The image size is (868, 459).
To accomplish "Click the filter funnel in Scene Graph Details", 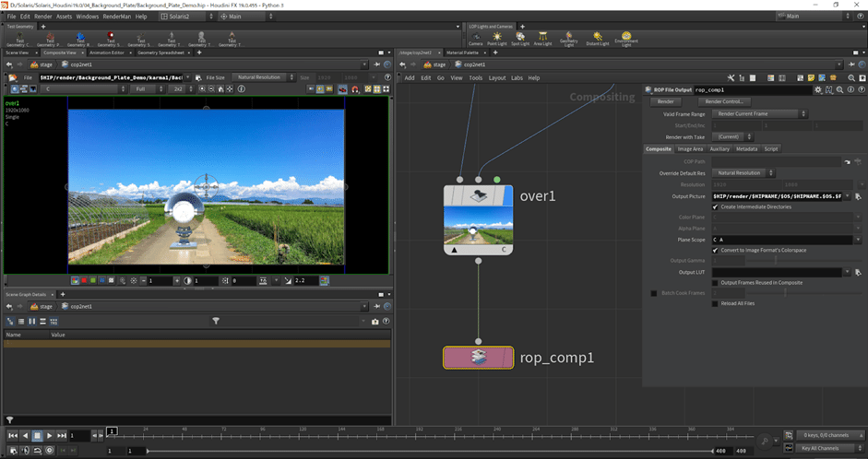I will [x=216, y=322].
